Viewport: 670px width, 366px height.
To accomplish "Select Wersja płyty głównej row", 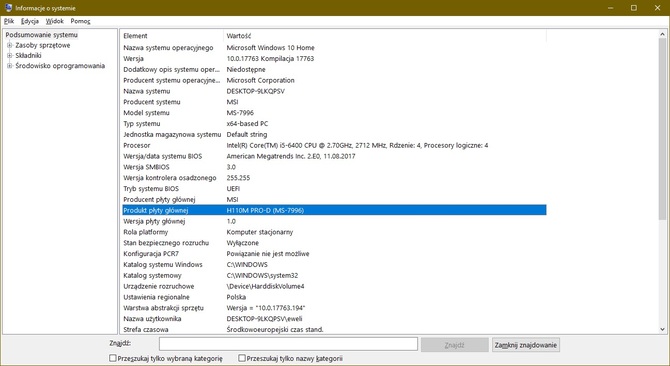I will (334, 221).
